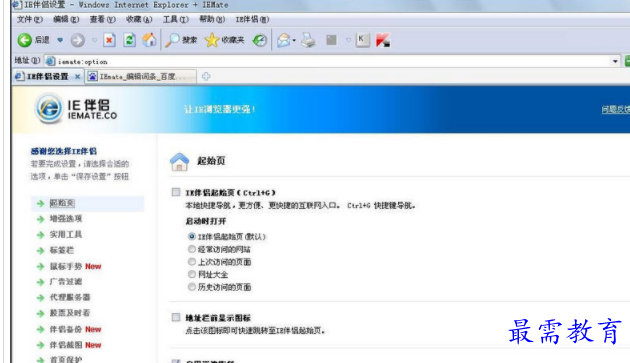Screen dimensions: 630x363
Task: Open the 伴侣备份 New sidebar section
Action: pyautogui.click(x=75, y=329)
